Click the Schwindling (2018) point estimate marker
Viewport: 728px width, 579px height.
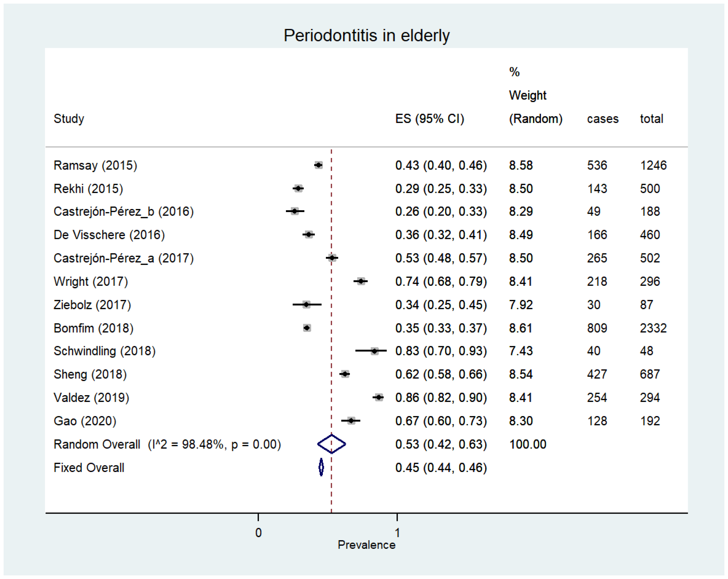click(374, 351)
